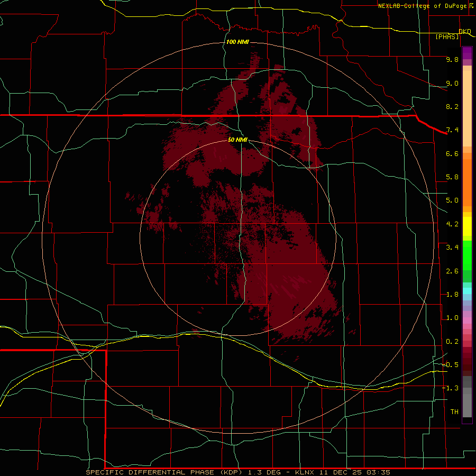Click the -1.3 value on color scale

click(x=450, y=388)
